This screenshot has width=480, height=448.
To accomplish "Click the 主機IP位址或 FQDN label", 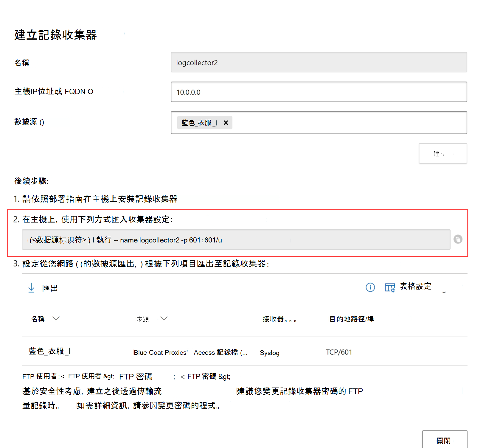I will [54, 91].
